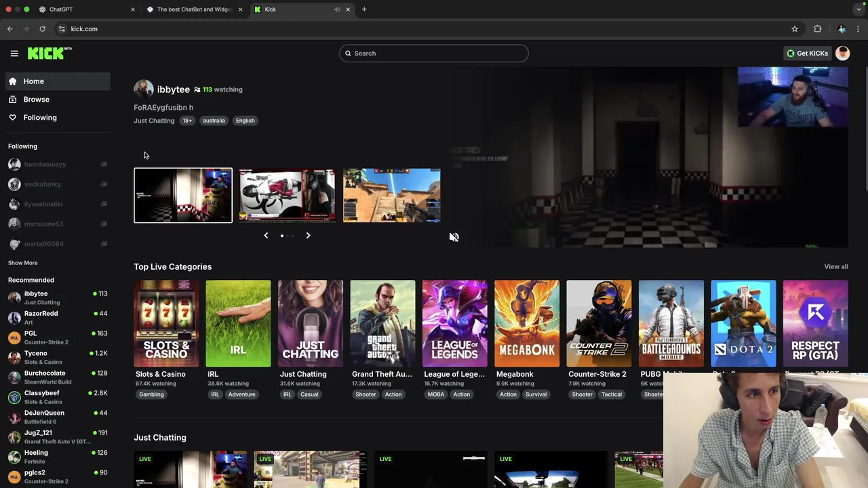868x488 pixels.
Task: Open recommended channel Tyceno
Action: (57, 357)
